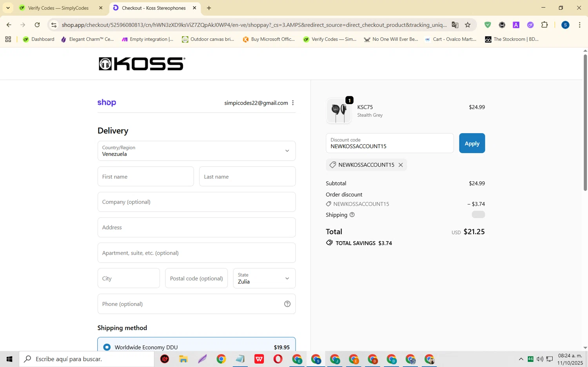Viewport: 588px width, 367px height.
Task: Click the address bar URL
Action: [254, 25]
